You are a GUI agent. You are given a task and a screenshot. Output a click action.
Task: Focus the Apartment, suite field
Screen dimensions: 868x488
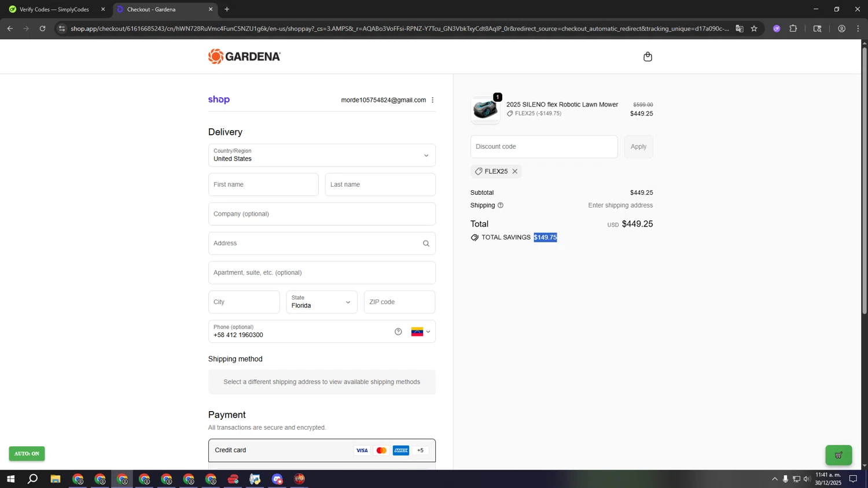click(x=322, y=272)
